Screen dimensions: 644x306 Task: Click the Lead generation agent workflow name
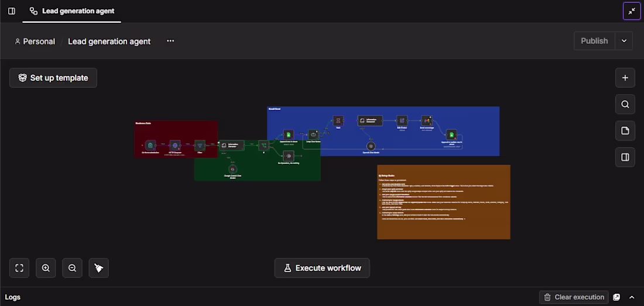pyautogui.click(x=109, y=42)
